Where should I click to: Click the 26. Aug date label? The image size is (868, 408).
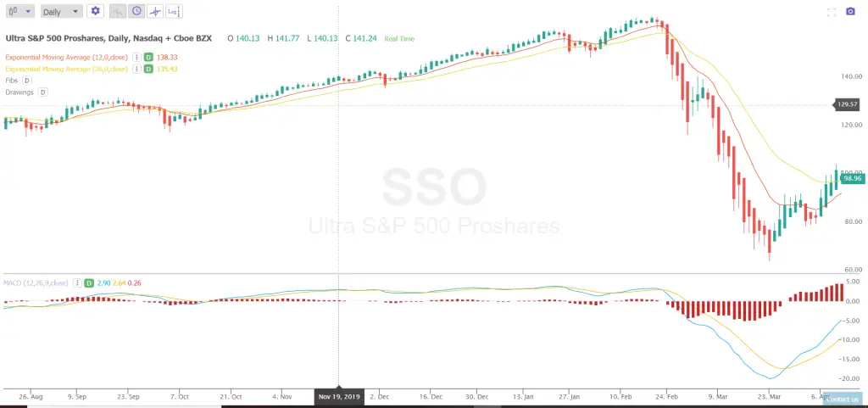(x=30, y=397)
